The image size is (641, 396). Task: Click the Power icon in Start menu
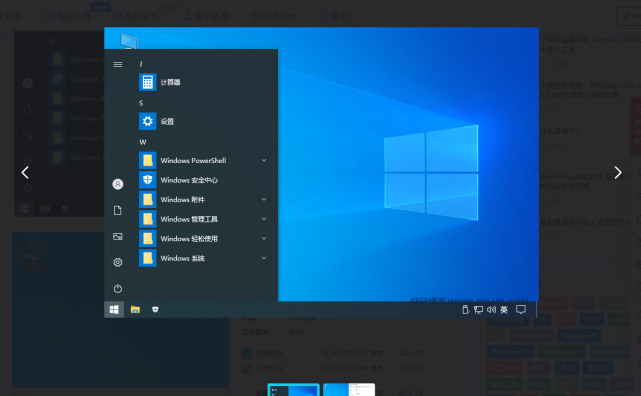tap(118, 289)
